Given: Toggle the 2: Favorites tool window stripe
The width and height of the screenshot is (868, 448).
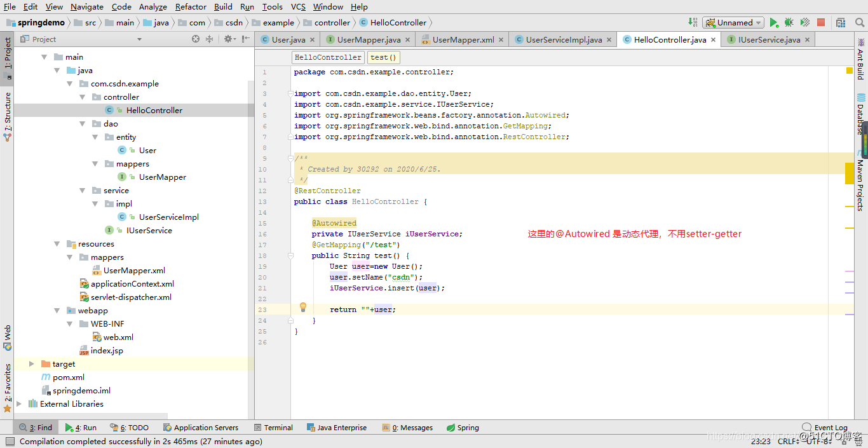Looking at the screenshot, I should (x=7, y=388).
